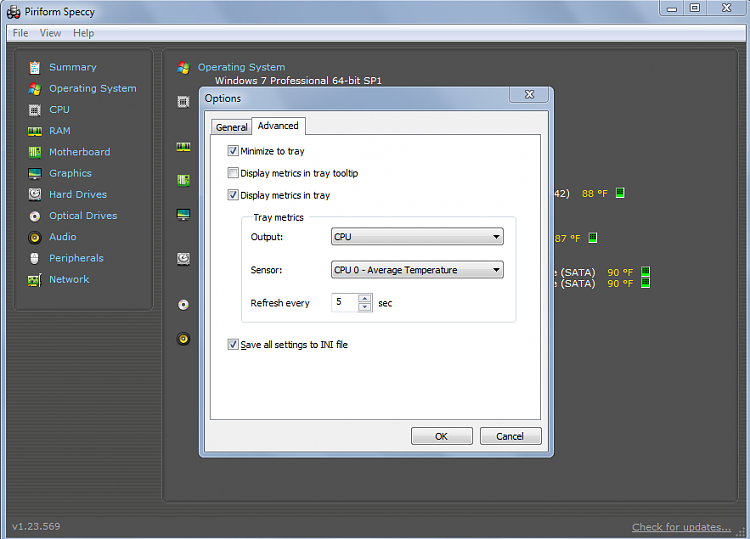Click green temperature indicator next to 87 °F
Screen dimensions: 750x539
coord(593,238)
